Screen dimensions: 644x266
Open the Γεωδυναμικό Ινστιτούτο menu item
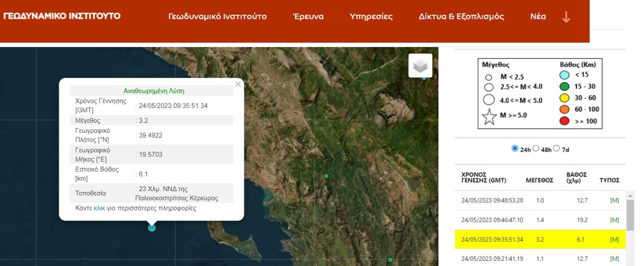tap(217, 17)
